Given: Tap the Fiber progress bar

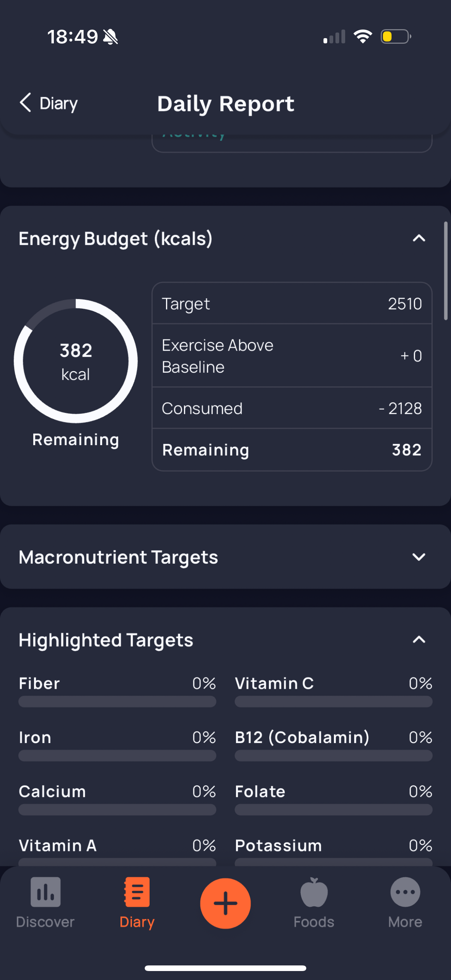Looking at the screenshot, I should pos(117,702).
